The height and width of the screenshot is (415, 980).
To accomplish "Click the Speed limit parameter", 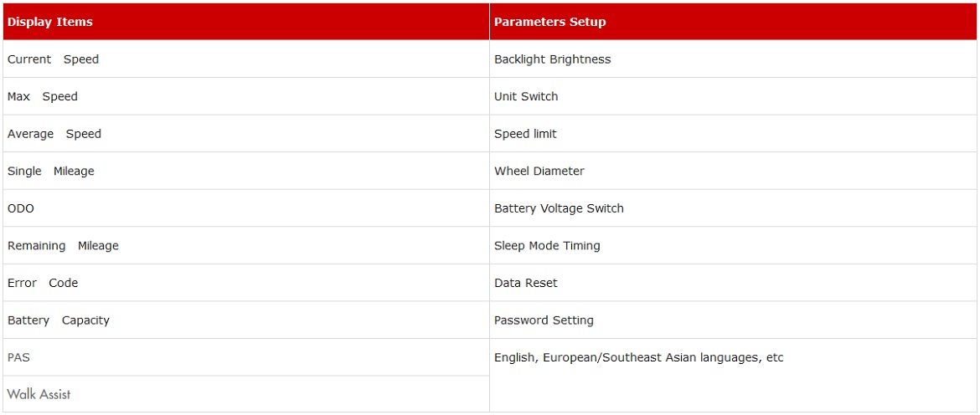I will pos(735,134).
